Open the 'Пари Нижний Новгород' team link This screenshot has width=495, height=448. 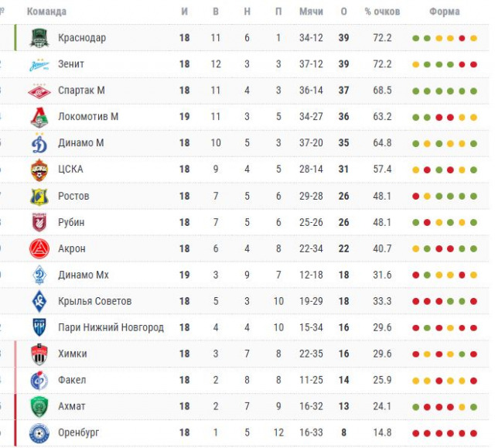coord(111,327)
